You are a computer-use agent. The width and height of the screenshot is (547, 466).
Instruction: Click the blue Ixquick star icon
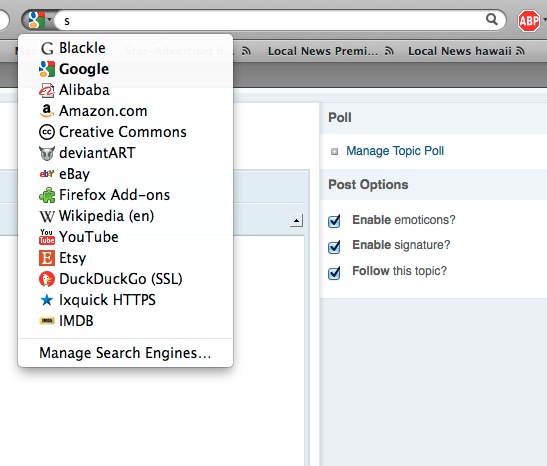47,300
